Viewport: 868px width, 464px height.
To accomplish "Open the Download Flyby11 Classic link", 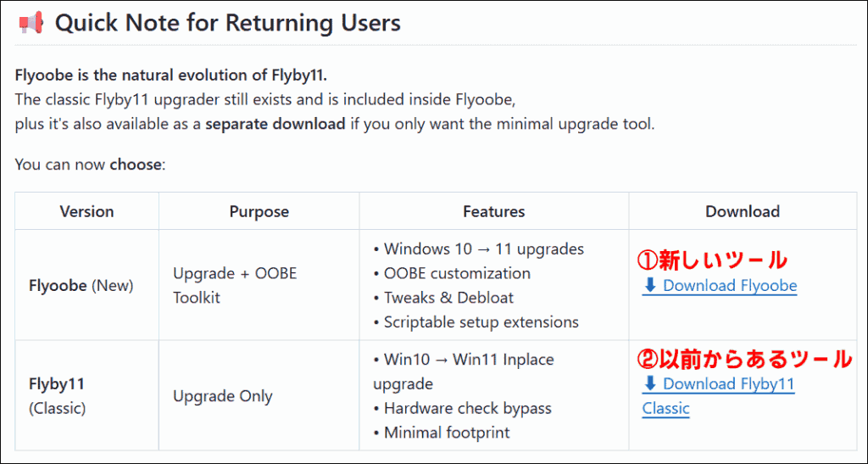I will click(719, 396).
